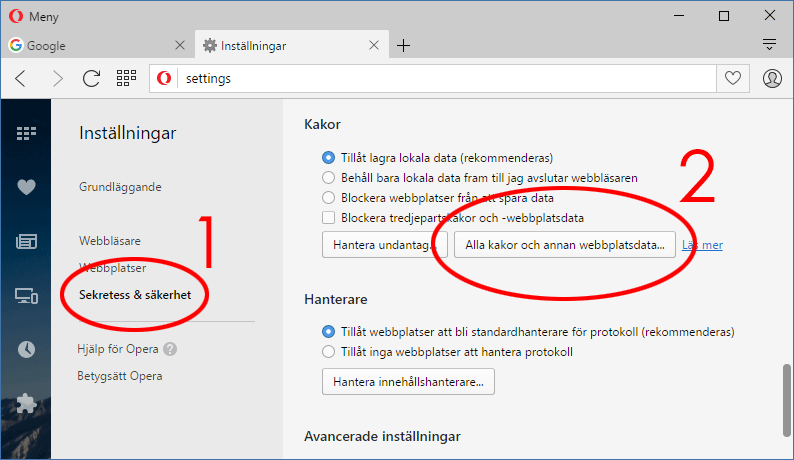The image size is (794, 460).
Task: Open Extensions via the puzzle piece icon
Action: click(26, 403)
